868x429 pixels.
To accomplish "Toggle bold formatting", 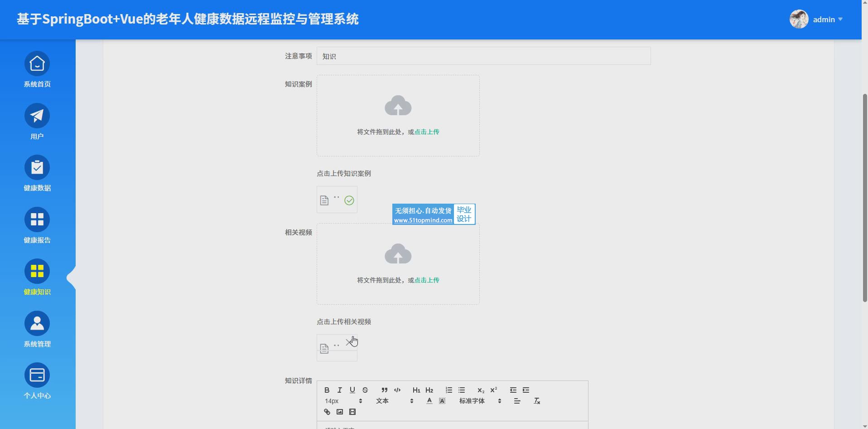I will [327, 390].
